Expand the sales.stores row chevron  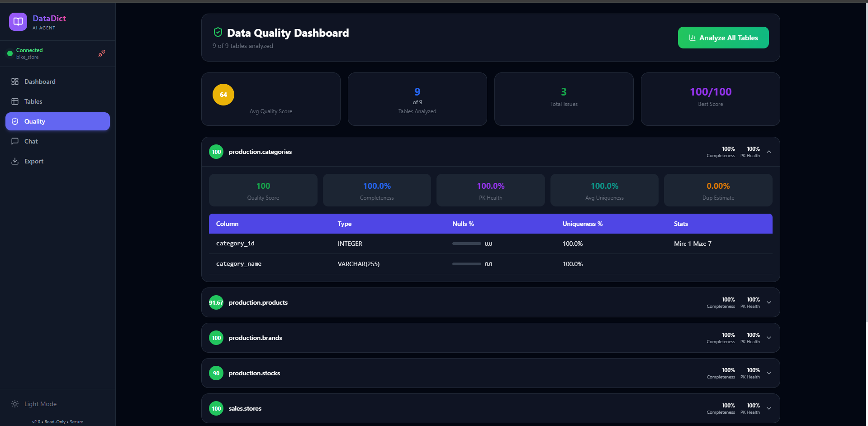pyautogui.click(x=769, y=408)
